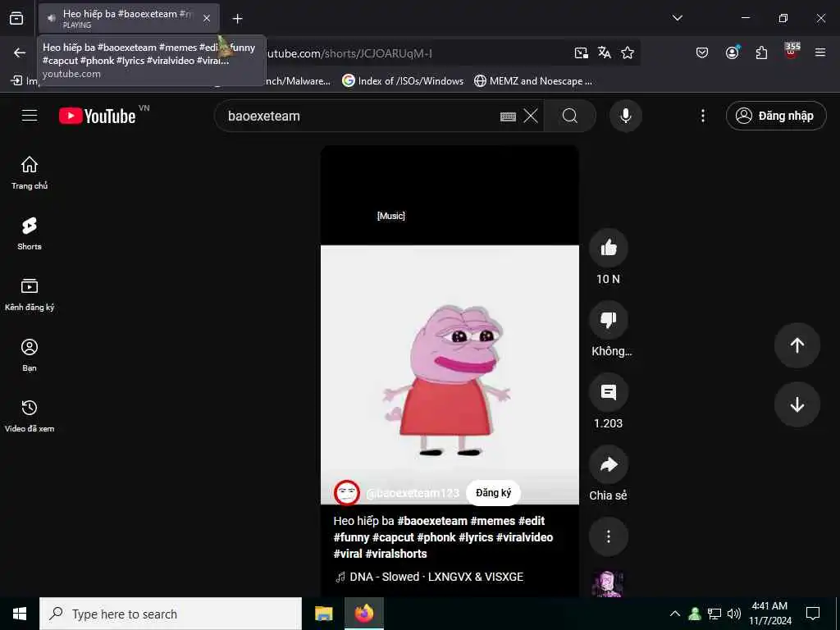Dislike the short with thumbs down

609,320
